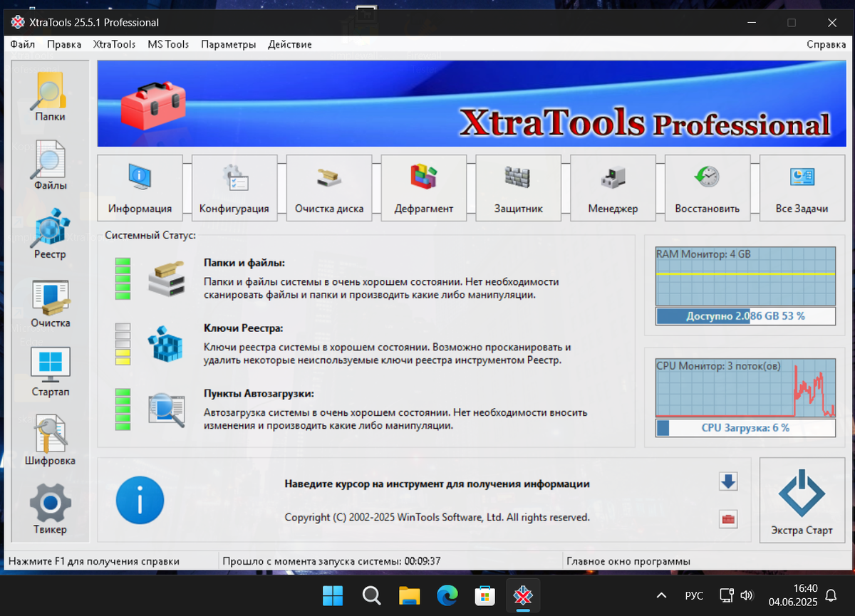Click the blue down-arrow icon

(x=728, y=482)
